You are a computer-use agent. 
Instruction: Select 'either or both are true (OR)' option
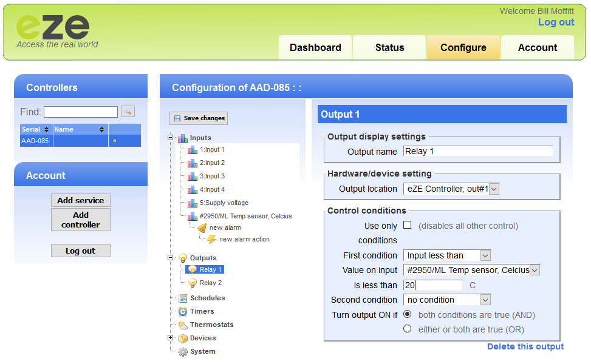[408, 329]
